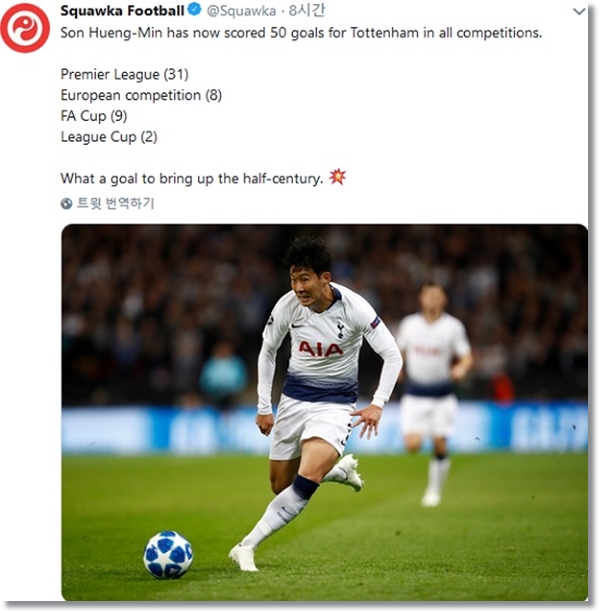This screenshot has width=600, height=613.
Task: Open the 8시간 timestamp link
Action: point(306,11)
